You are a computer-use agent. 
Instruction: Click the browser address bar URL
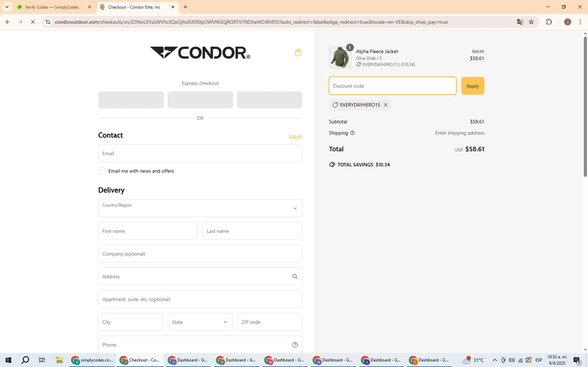click(251, 22)
